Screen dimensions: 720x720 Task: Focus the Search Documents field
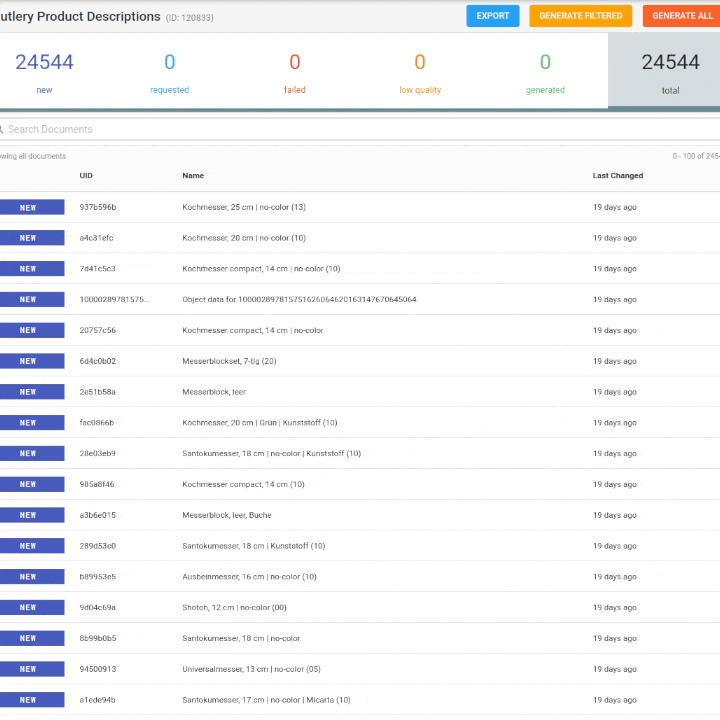click(x=360, y=129)
